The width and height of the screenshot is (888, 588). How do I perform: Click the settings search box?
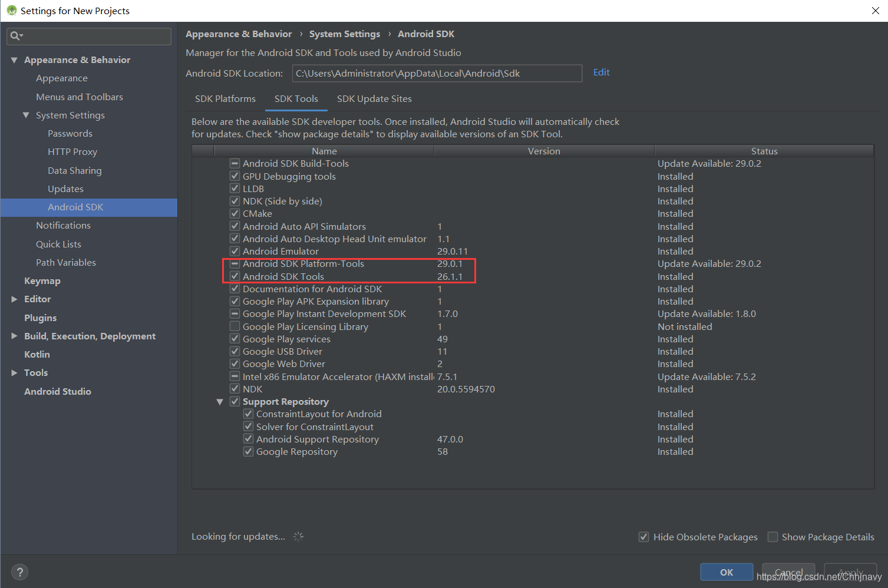[x=89, y=36]
